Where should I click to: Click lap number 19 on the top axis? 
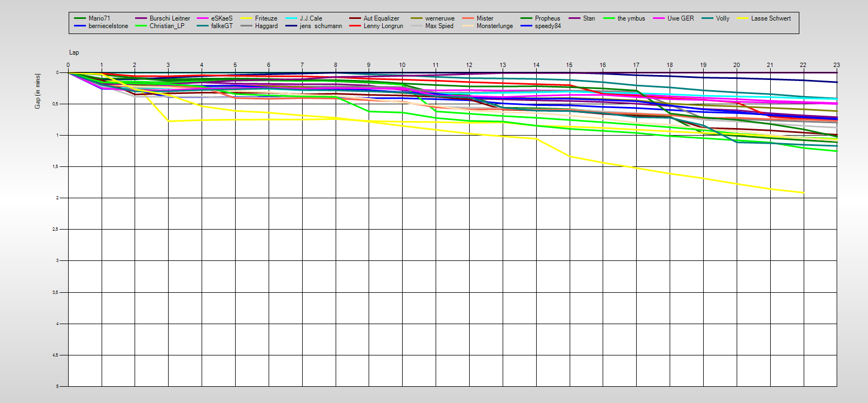tap(703, 65)
